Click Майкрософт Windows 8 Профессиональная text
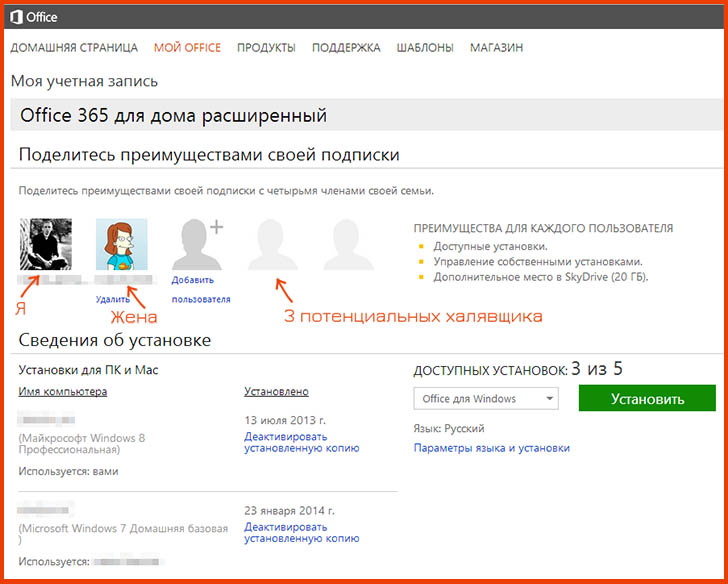Image resolution: width=728 pixels, height=584 pixels. click(x=82, y=444)
